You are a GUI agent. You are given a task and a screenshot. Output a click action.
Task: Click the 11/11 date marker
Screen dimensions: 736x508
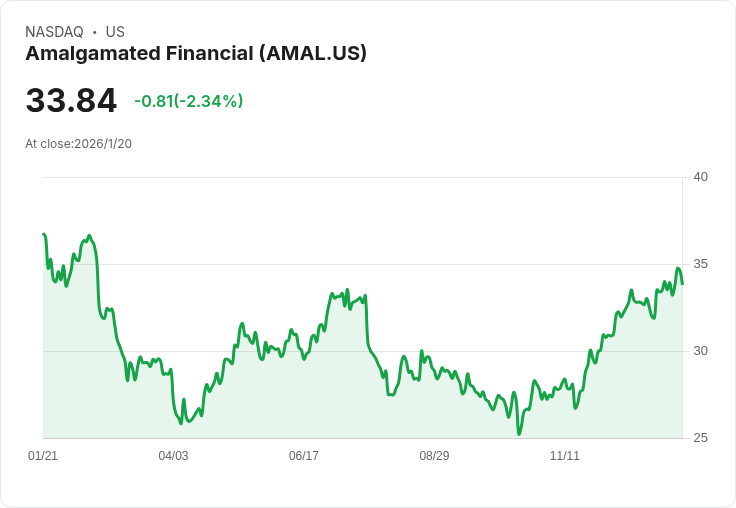pyautogui.click(x=565, y=456)
